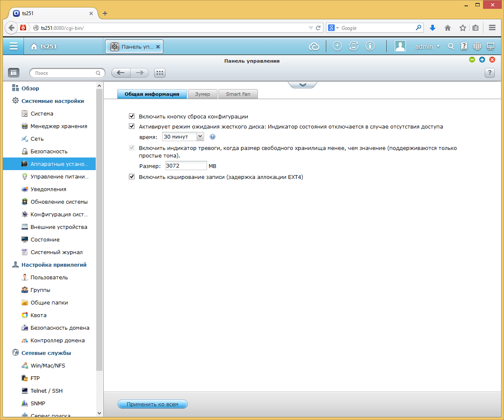The height and width of the screenshot is (420, 504).
Task: Open the QTS main hamburger menu
Action: point(13,47)
